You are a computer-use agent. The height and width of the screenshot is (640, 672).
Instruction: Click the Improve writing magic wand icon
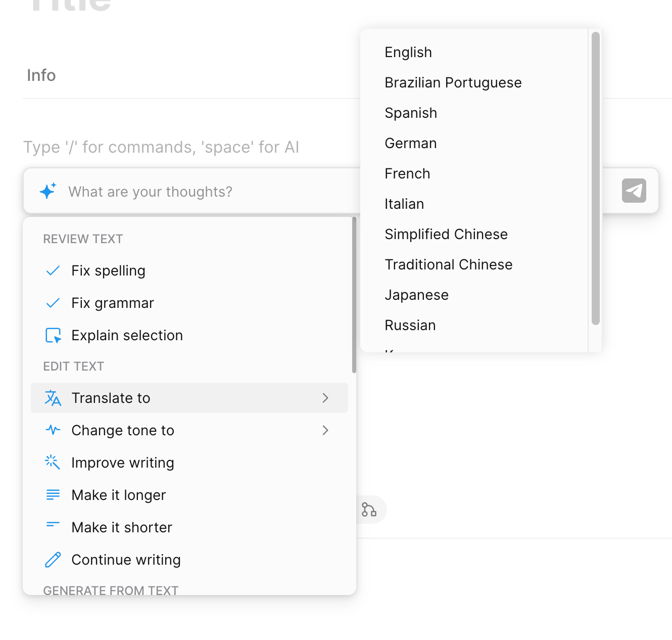[53, 463]
